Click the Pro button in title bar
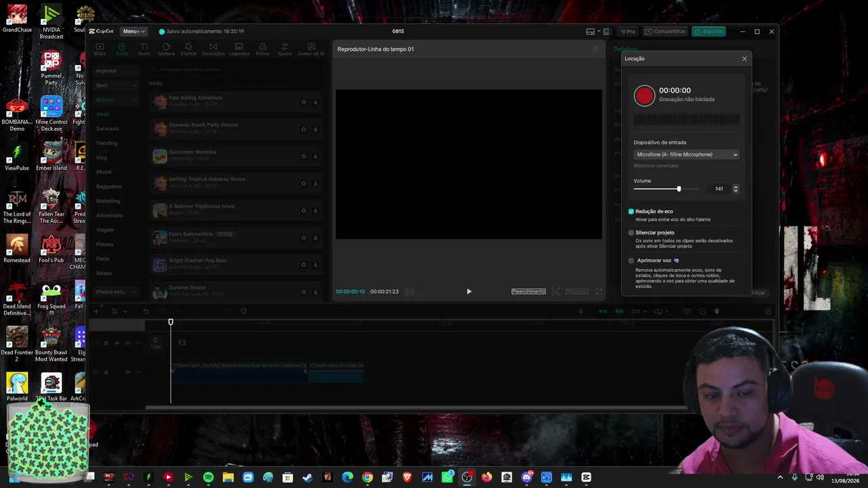 [x=627, y=31]
